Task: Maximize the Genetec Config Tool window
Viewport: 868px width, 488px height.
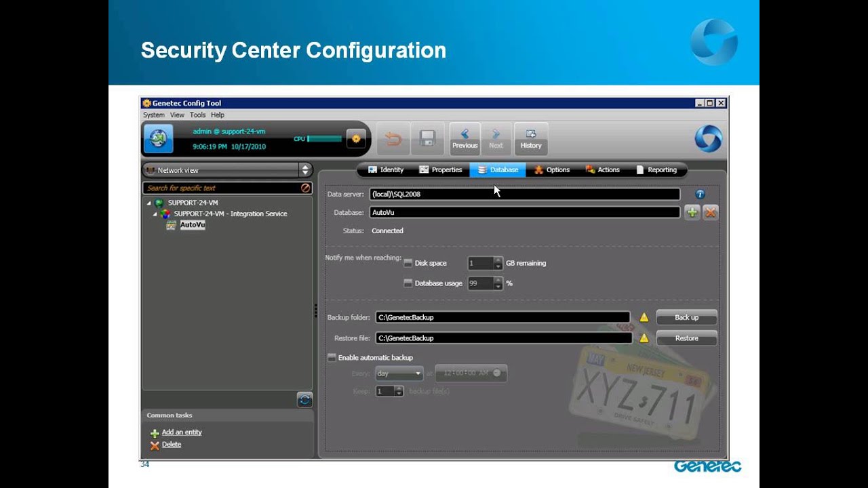Action: pos(710,103)
